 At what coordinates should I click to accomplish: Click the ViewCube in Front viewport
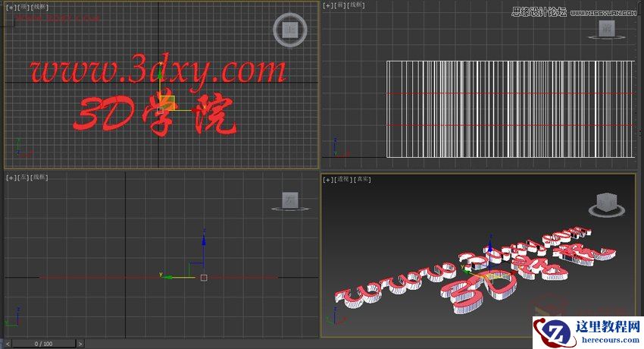point(607,30)
